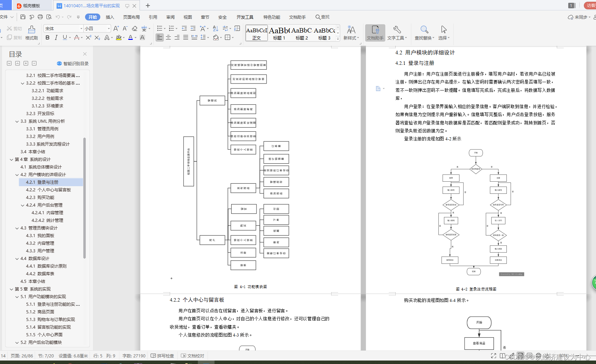Click the increase font size icon
Image resolution: width=596 pixels, height=364 pixels.
116,28
